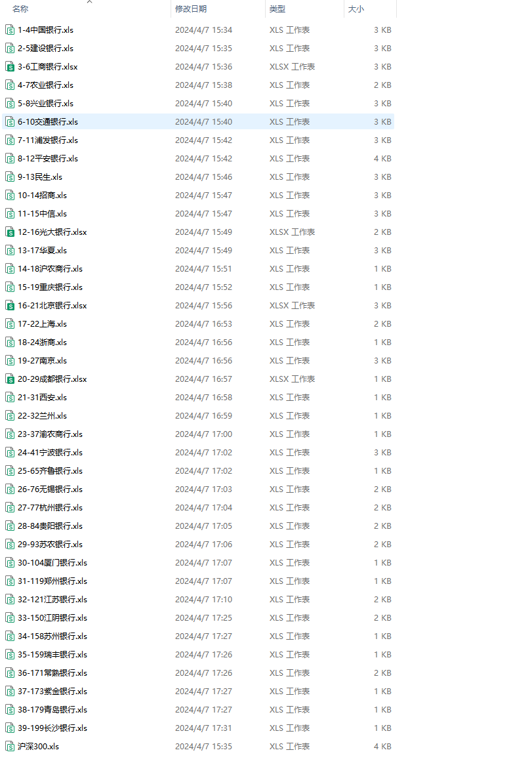Select the 39-199长沙银行.xls file
This screenshot has width=532, height=767.
pyautogui.click(x=52, y=728)
